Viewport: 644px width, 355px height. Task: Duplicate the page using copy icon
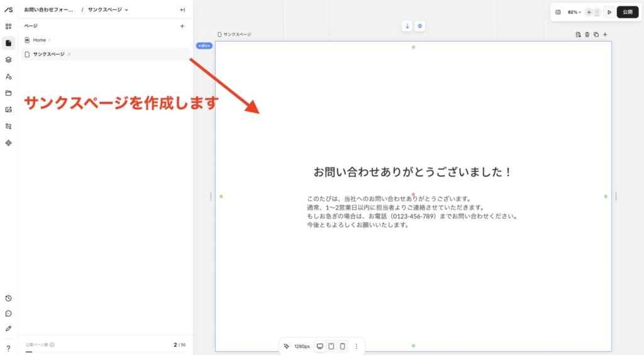596,35
